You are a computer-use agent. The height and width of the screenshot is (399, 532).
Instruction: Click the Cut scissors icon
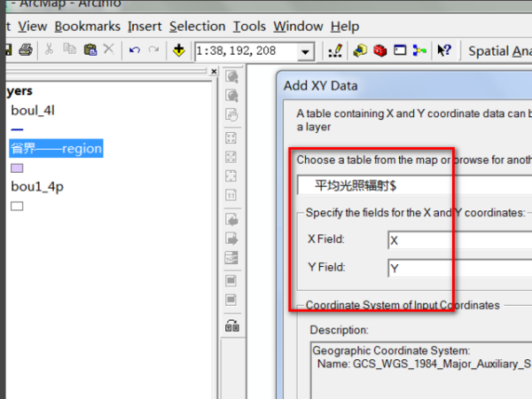pyautogui.click(x=49, y=50)
